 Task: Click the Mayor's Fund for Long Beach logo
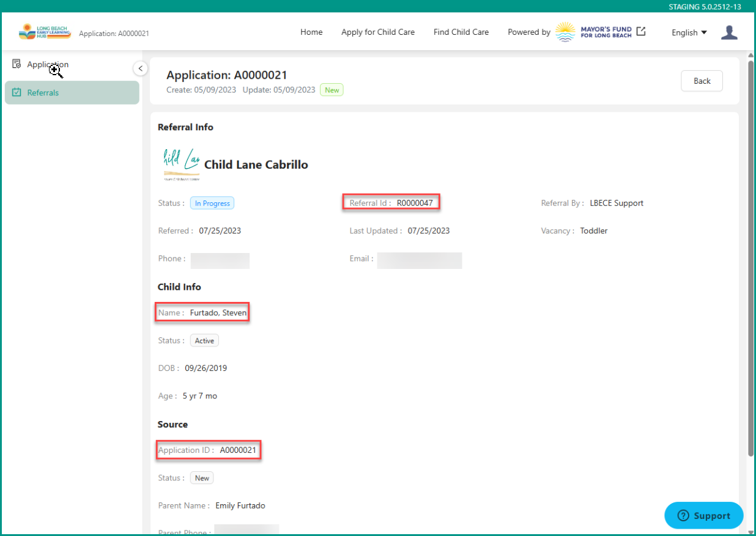[593, 32]
